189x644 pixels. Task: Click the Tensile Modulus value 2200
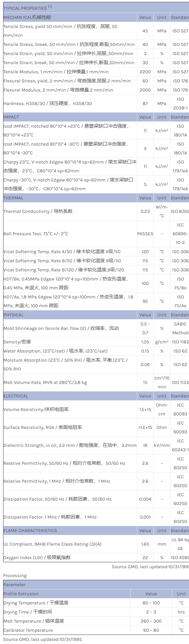click(x=145, y=72)
